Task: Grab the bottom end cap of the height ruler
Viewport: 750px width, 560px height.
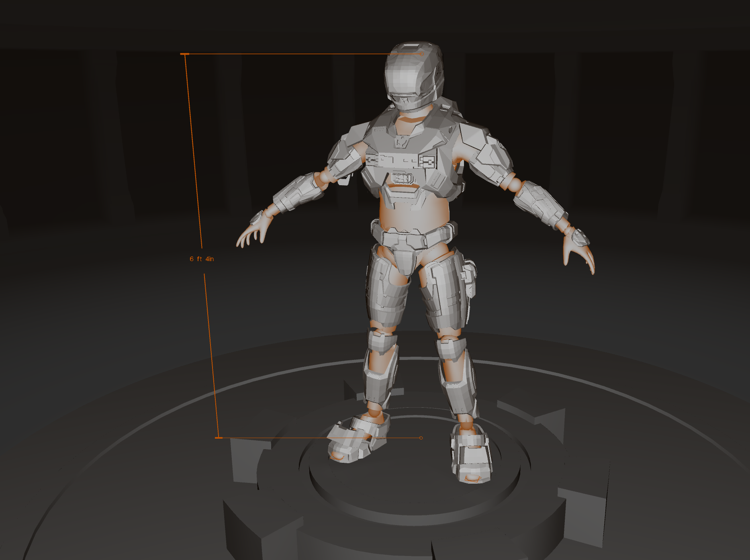Action: click(219, 438)
